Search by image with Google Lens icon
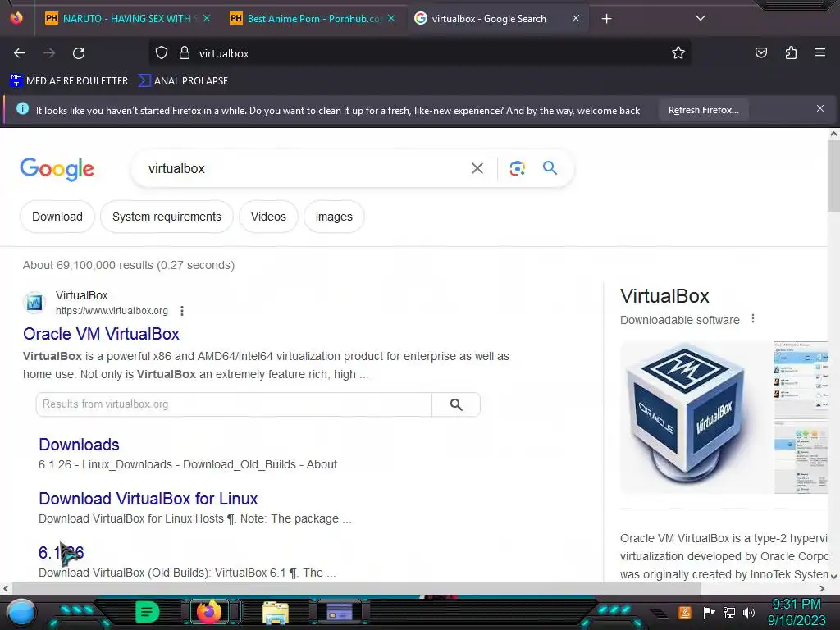This screenshot has height=630, width=840. tap(517, 168)
